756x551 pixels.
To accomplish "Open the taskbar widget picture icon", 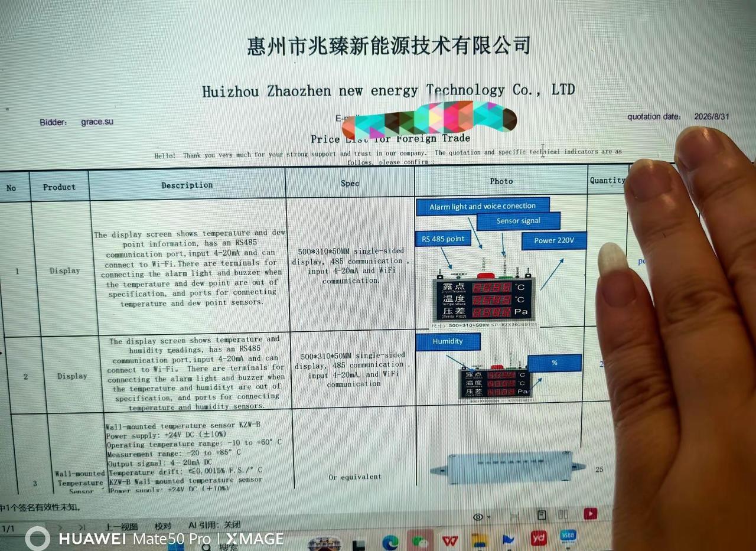I will (324, 543).
